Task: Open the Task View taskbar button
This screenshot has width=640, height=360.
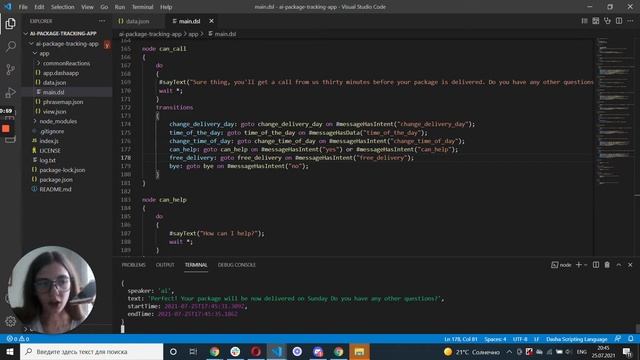Action: pos(193,351)
